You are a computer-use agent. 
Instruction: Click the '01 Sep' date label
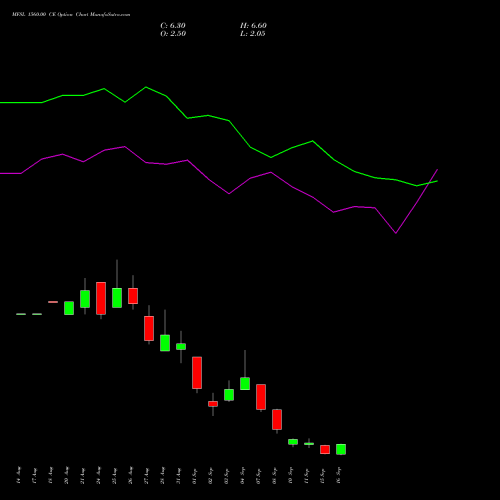[195, 475]
